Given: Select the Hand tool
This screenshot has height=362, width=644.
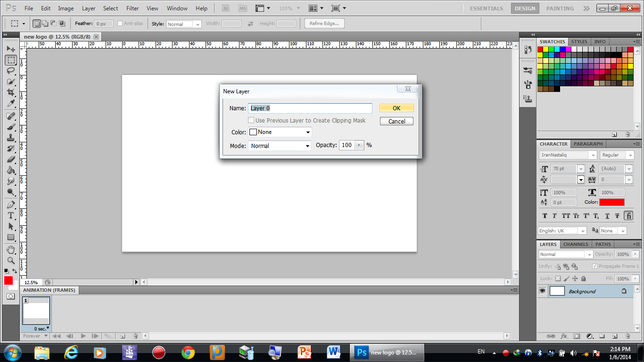Looking at the screenshot, I should pos(10,249).
